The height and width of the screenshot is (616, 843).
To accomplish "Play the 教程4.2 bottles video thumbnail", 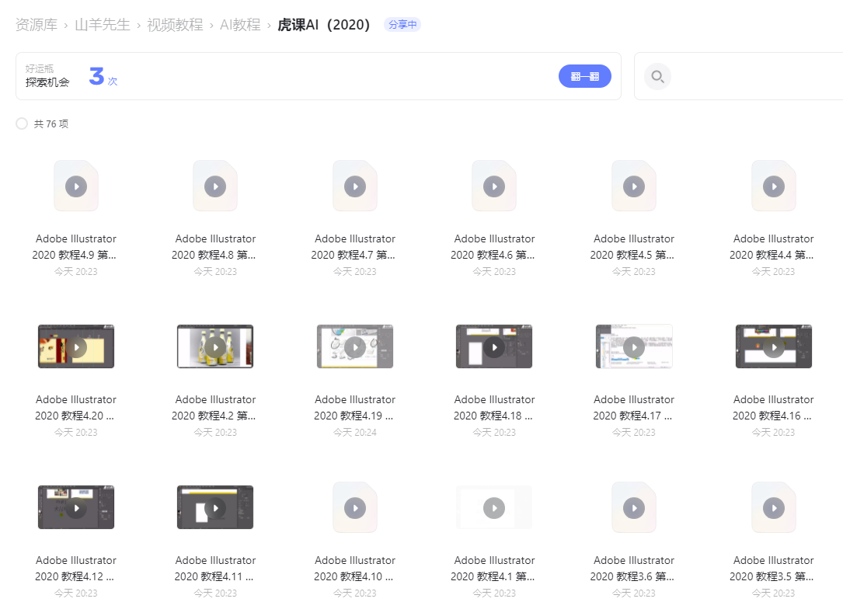I will pyautogui.click(x=215, y=346).
